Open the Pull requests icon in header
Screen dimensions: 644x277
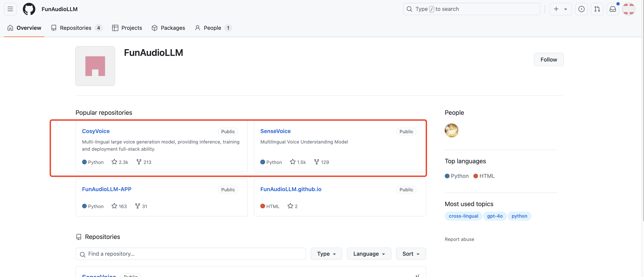597,9
